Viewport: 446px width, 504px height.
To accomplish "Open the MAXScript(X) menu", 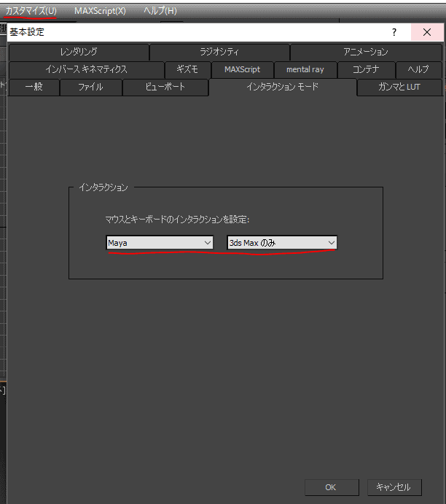I will (x=100, y=11).
